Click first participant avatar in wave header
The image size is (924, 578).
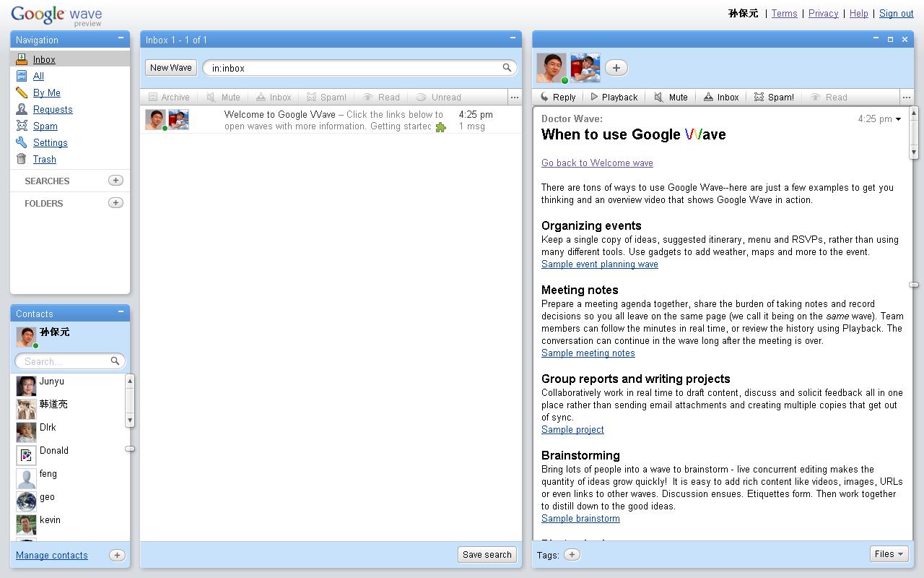[552, 68]
